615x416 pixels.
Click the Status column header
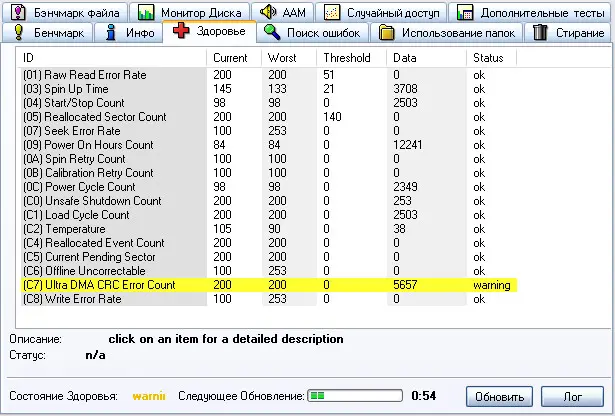click(x=488, y=58)
